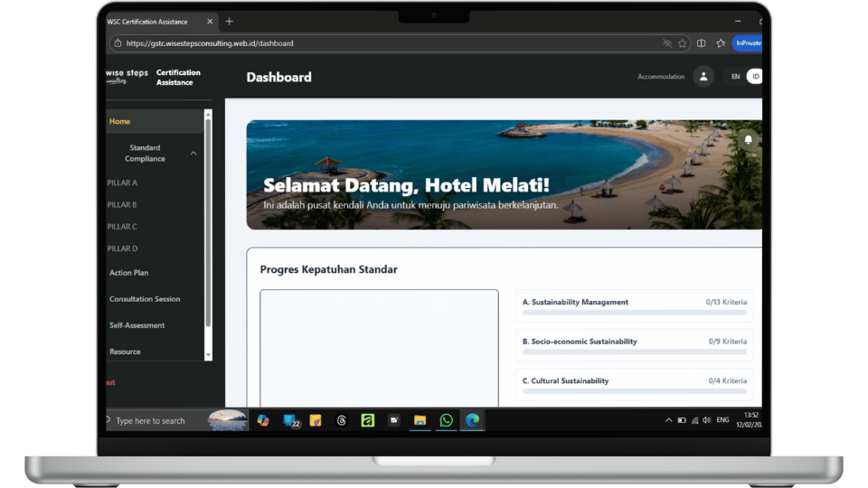Image resolution: width=868 pixels, height=488 pixels.
Task: Click the browser address bar URL
Action: [x=210, y=43]
